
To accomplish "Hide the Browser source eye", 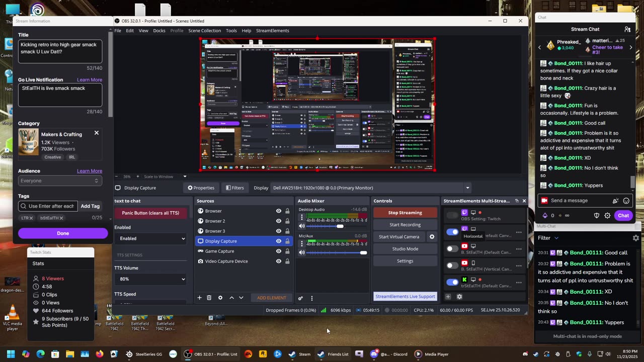I will click(278, 211).
